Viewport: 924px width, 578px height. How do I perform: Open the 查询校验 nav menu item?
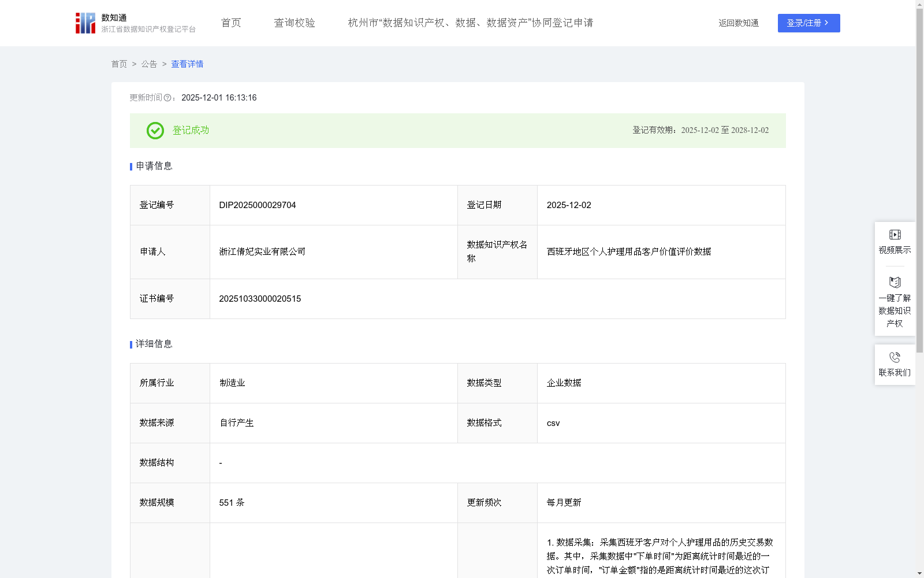295,23
